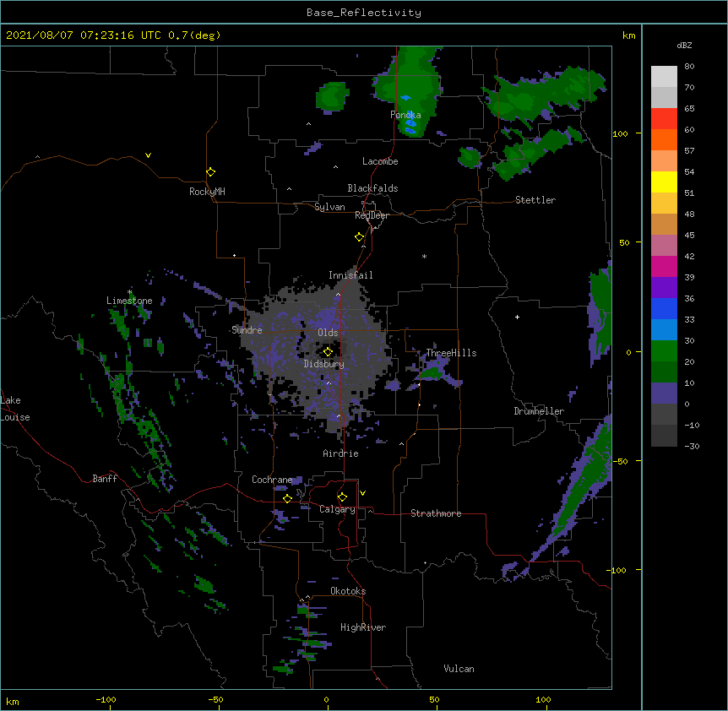Click the Sundre town label
The image size is (728, 711).
(x=247, y=330)
